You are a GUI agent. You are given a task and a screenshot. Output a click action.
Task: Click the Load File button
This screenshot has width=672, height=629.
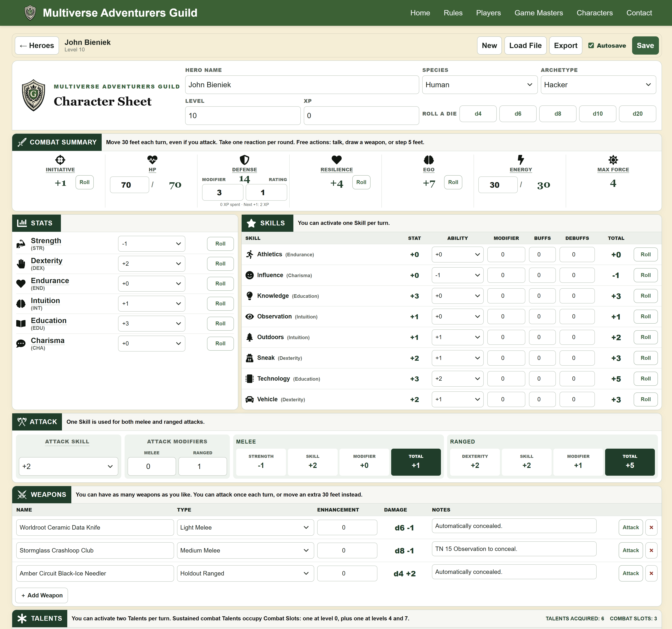(x=525, y=45)
